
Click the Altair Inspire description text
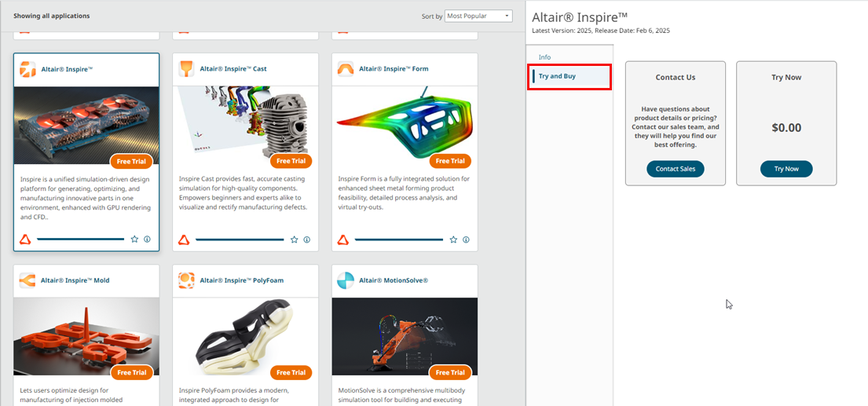86,198
